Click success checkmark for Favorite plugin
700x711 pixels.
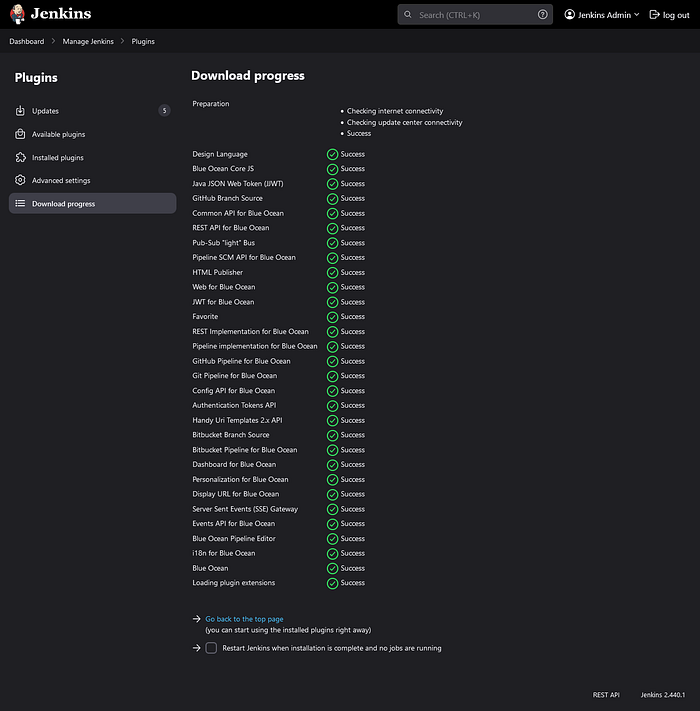332,317
